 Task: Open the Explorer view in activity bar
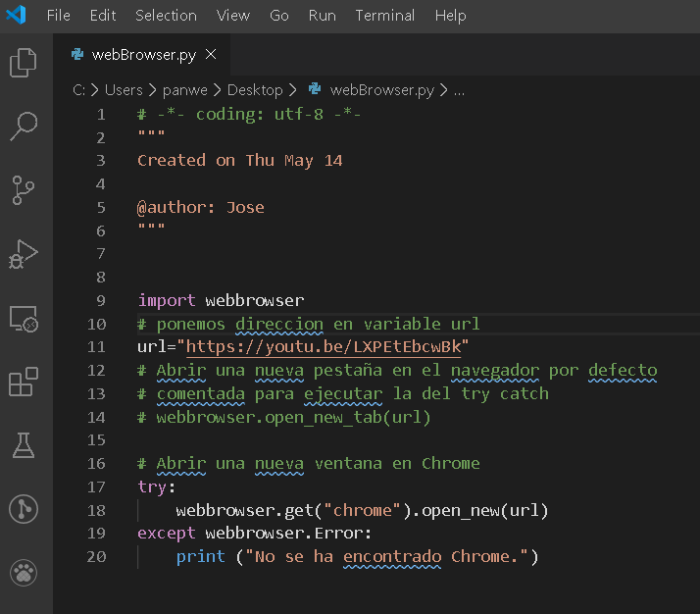pyautogui.click(x=24, y=63)
